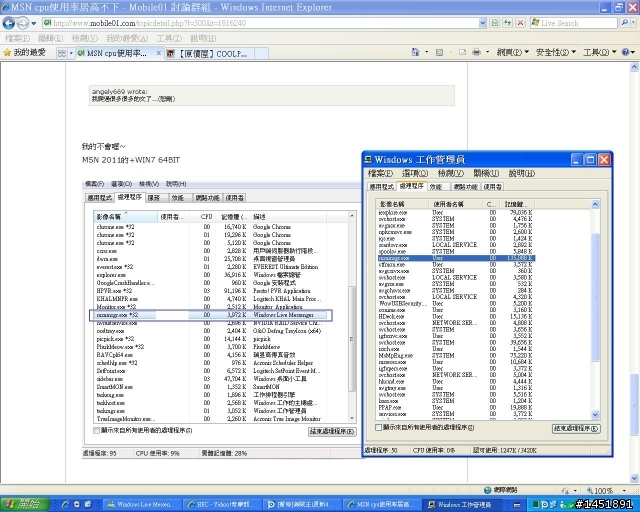
Task: Open the 檔案(F) menu in Task Manager
Action: [x=380, y=173]
